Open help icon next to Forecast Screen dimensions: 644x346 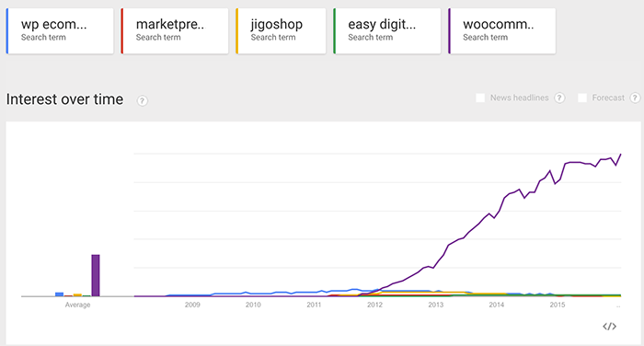point(635,98)
